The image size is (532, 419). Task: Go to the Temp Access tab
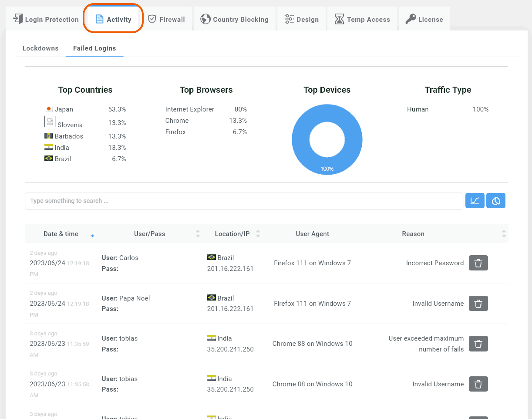(361, 20)
